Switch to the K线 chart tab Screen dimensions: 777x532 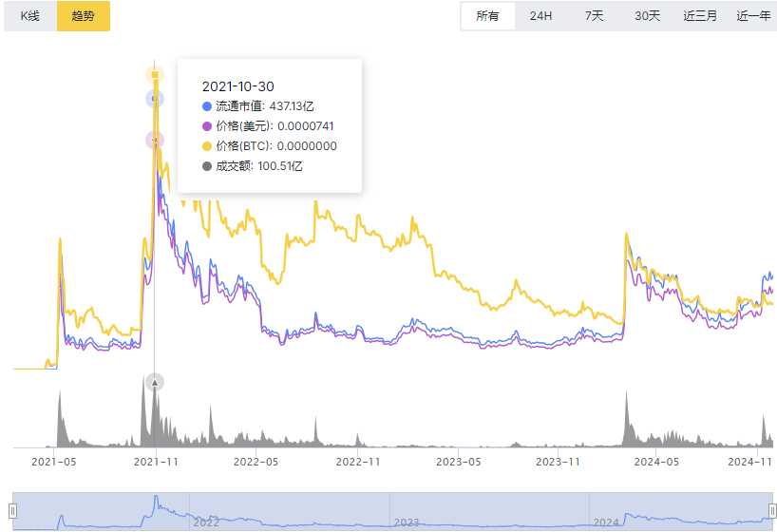tap(30, 16)
